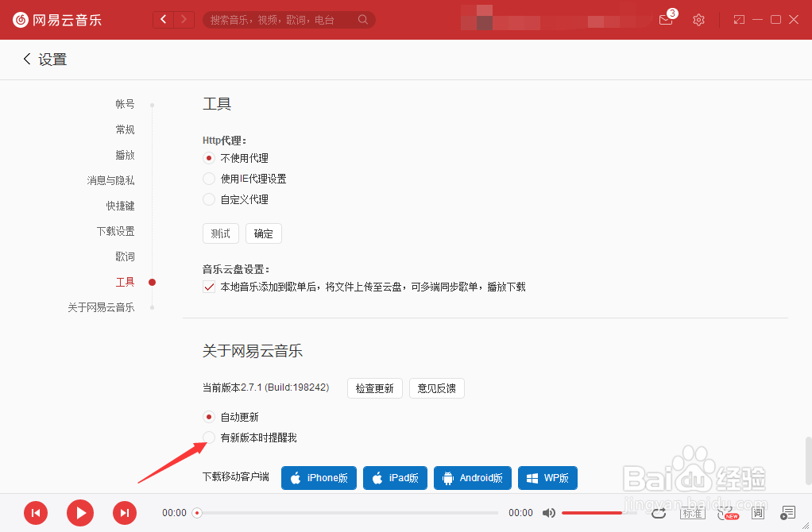
Task: Uncheck the upload local music to cloud checkbox
Action: (x=209, y=287)
